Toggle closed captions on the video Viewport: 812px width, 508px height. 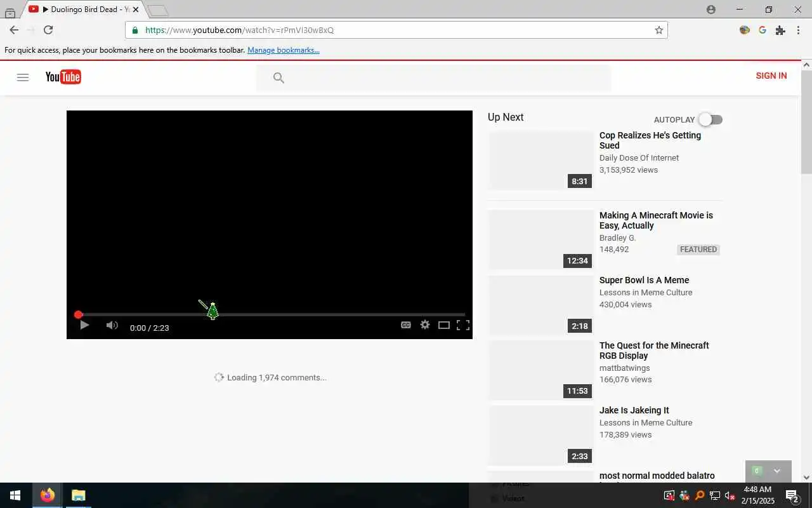point(406,325)
